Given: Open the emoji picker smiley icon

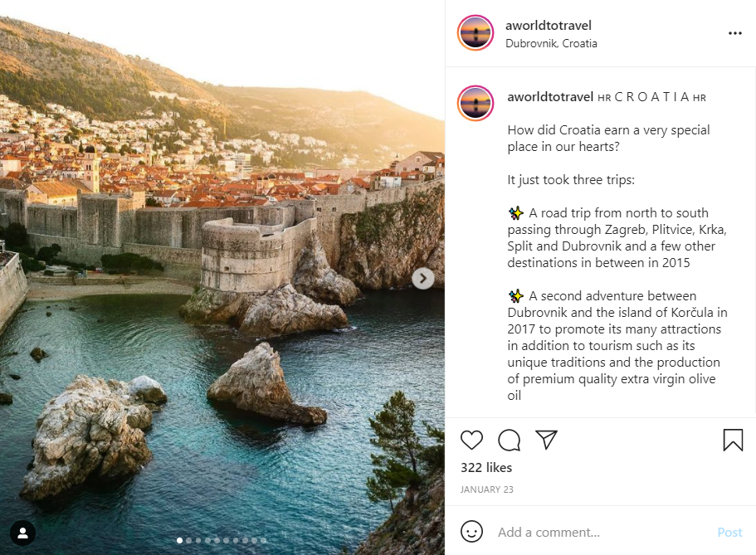Looking at the screenshot, I should pos(471,532).
